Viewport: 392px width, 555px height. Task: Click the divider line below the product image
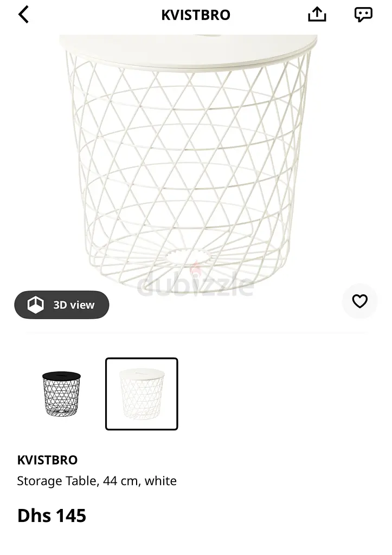(x=196, y=333)
